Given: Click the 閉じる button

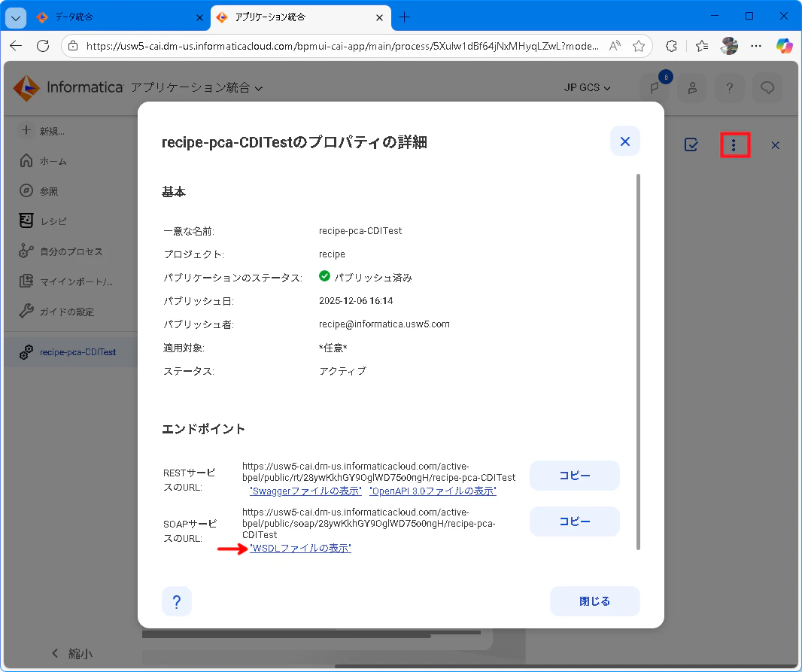Looking at the screenshot, I should pyautogui.click(x=594, y=601).
